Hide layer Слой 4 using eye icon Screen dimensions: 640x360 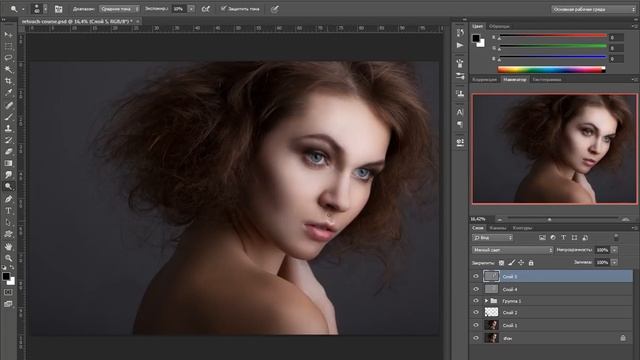click(476, 289)
